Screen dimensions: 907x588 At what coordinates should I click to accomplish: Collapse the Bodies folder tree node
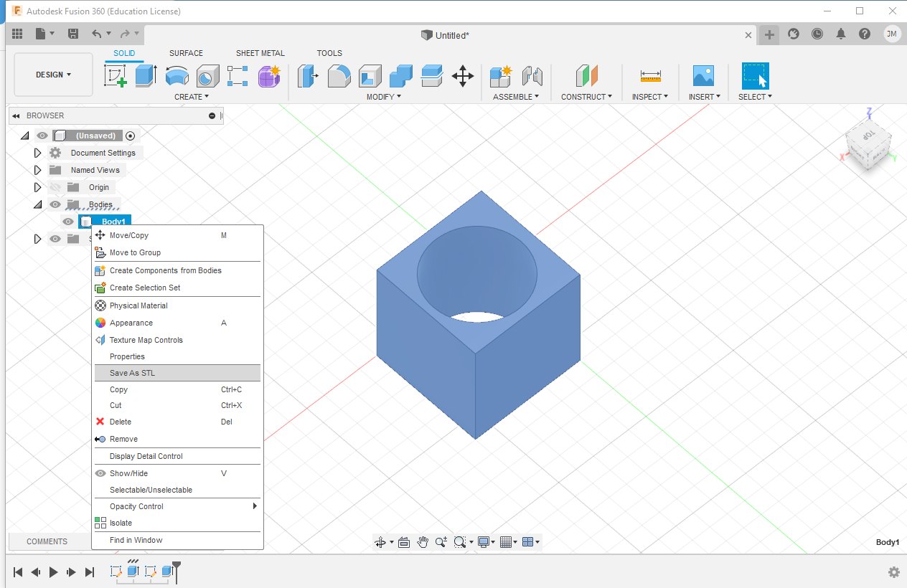click(38, 204)
